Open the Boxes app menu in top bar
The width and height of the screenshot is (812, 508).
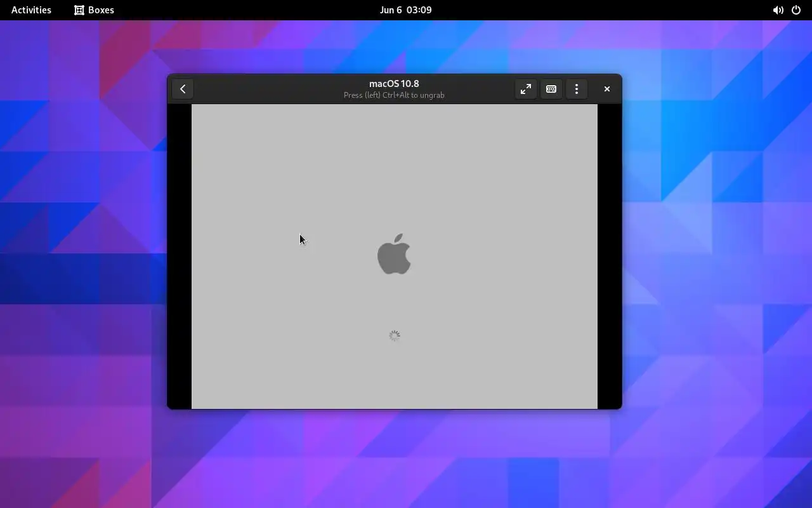click(x=94, y=10)
